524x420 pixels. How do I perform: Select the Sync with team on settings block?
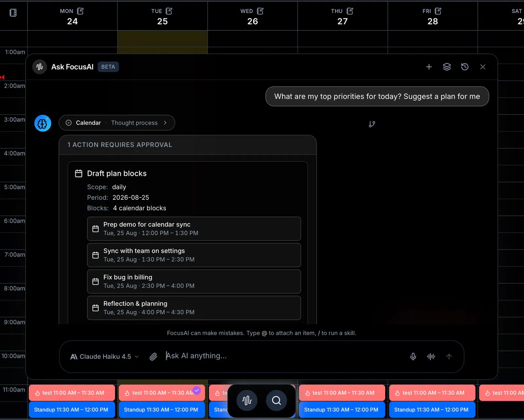click(194, 255)
